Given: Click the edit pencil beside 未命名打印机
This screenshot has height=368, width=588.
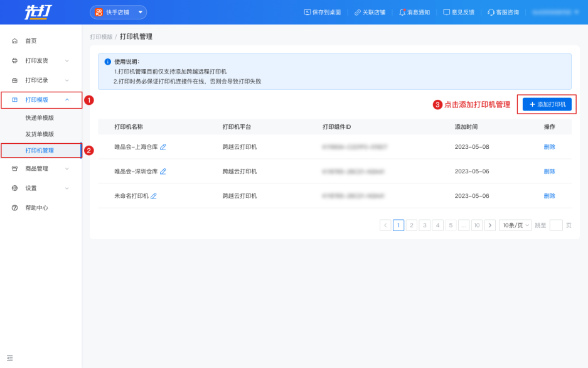Looking at the screenshot, I should click(x=154, y=196).
